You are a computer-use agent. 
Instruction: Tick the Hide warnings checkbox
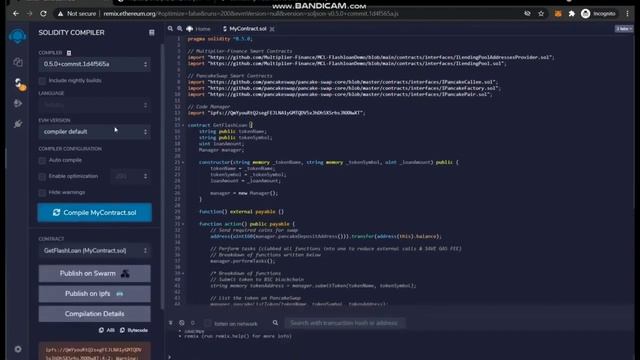(x=42, y=193)
